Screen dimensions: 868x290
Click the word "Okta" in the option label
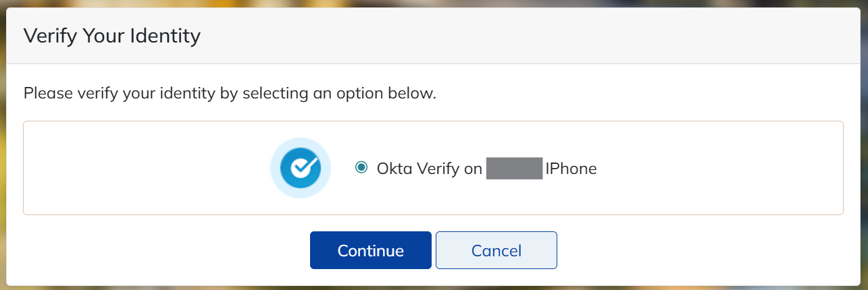[x=393, y=168]
